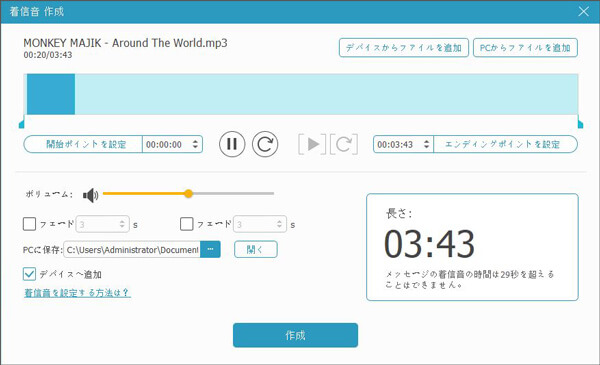
Task: Click エンディングポイントを設定 button
Action: 505,144
